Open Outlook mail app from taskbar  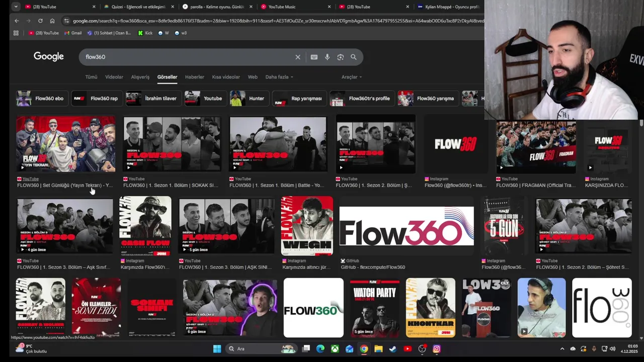(349, 349)
